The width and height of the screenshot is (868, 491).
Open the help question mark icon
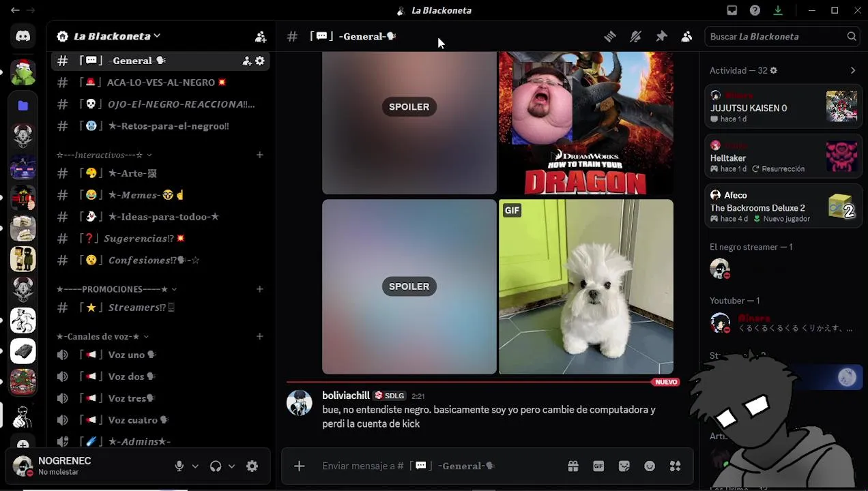click(755, 10)
